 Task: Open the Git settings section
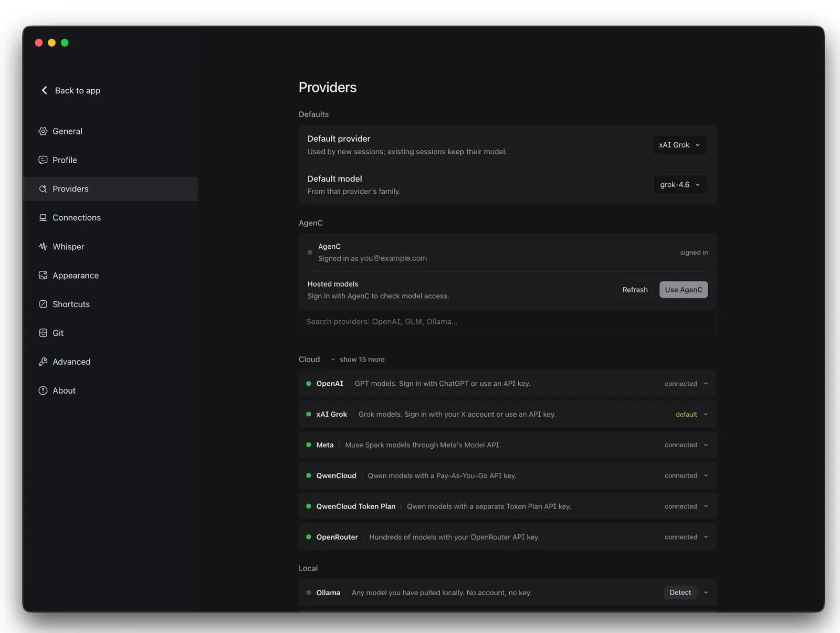[x=110, y=333]
